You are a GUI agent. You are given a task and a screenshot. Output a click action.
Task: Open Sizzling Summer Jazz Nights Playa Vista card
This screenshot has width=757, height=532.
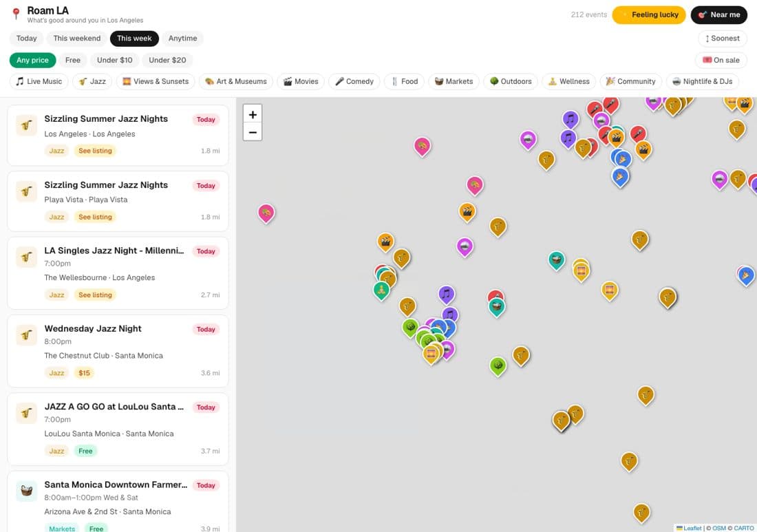[x=118, y=202]
